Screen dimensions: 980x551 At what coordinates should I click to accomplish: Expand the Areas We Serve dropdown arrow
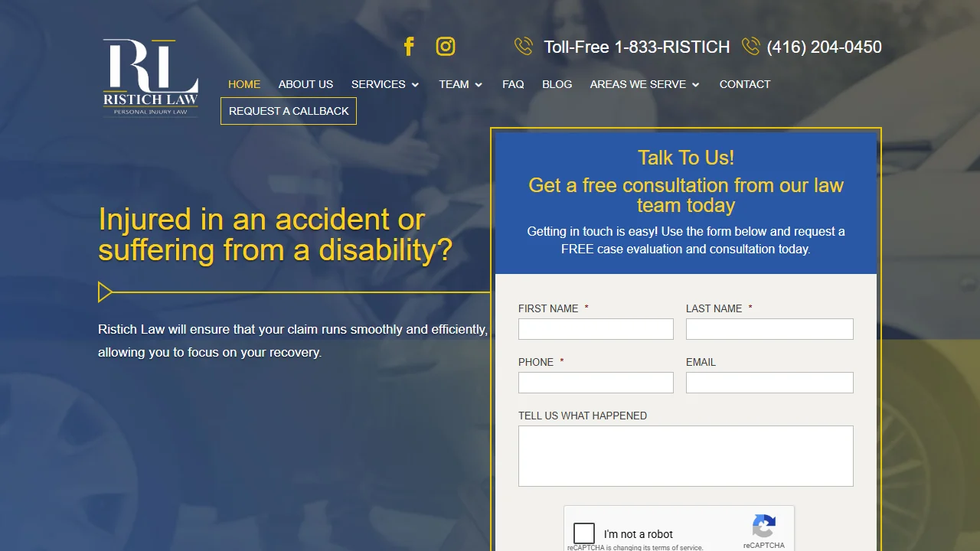[x=696, y=85]
